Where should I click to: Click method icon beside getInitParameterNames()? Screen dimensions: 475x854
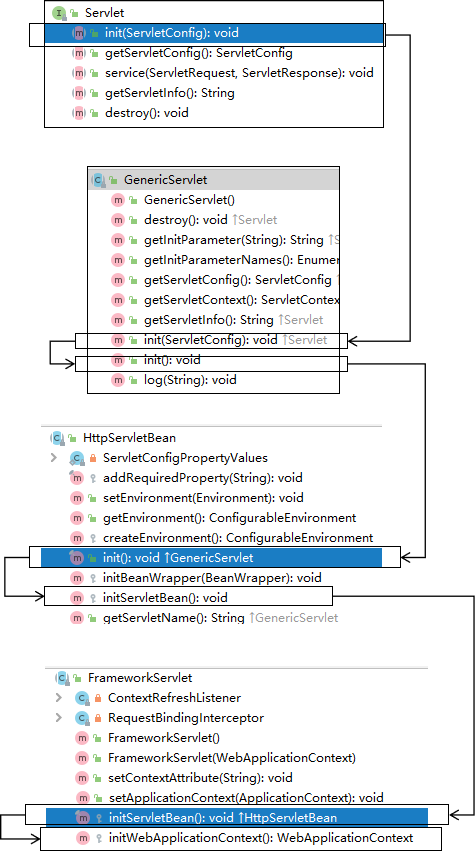pyautogui.click(x=118, y=260)
